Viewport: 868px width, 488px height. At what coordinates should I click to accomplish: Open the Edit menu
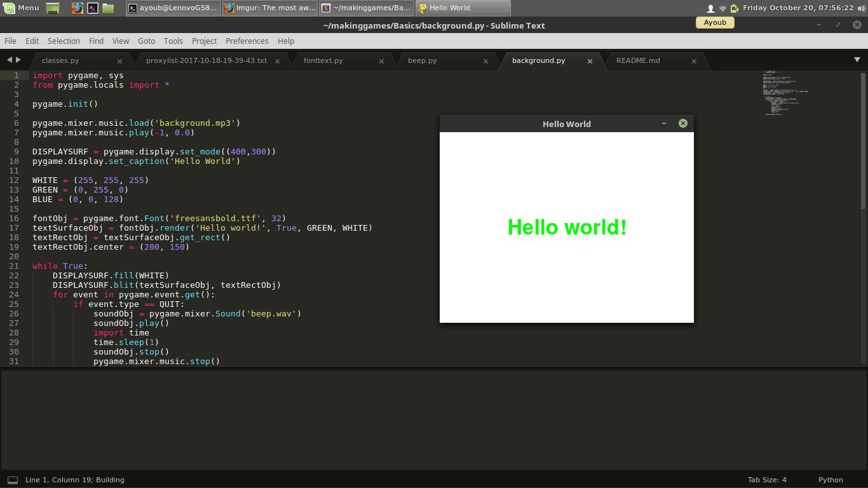pos(32,41)
